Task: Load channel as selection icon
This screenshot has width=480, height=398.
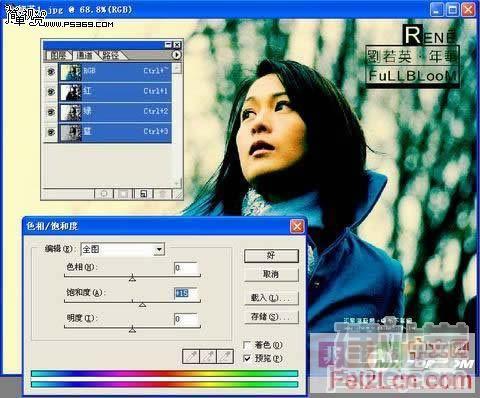Action: point(104,194)
